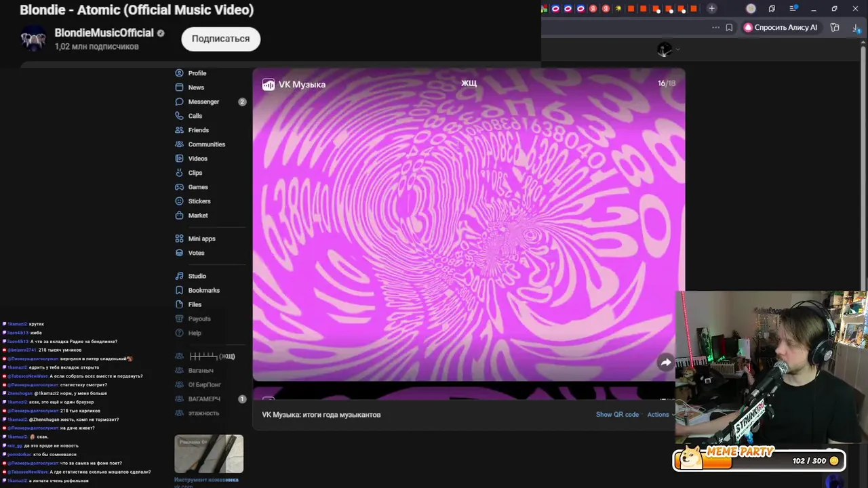Click the share arrow on the story
Viewport: 868px width, 488px height.
pos(666,363)
